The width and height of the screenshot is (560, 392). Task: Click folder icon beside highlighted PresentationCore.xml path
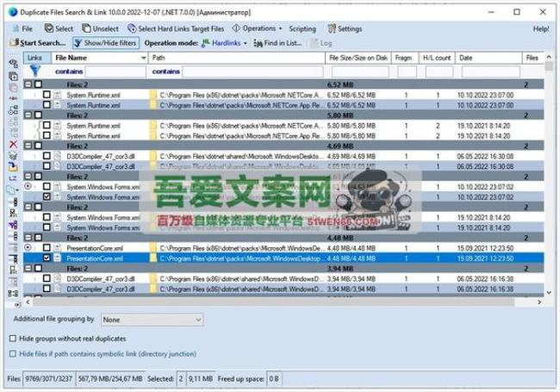coord(153,258)
